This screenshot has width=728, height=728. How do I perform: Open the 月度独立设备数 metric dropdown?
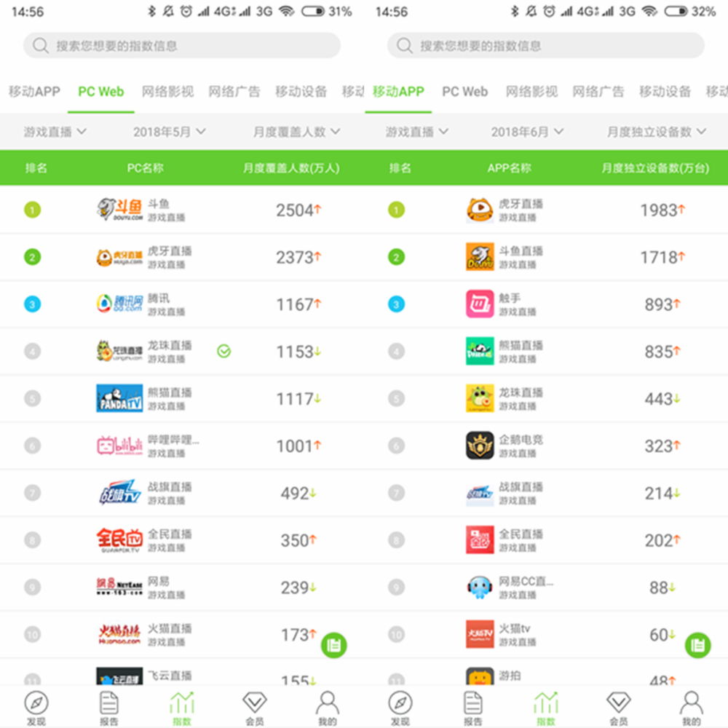657,132
